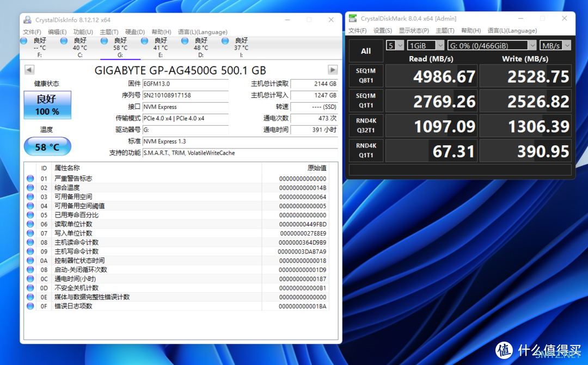Click the 58 °C temperature button
This screenshot has width=588, height=365.
coord(47,146)
